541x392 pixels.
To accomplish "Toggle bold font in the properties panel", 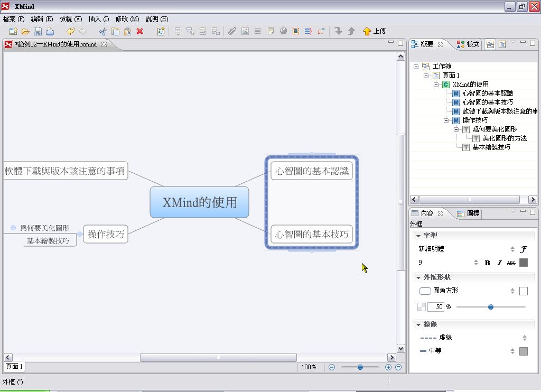I will [487, 263].
